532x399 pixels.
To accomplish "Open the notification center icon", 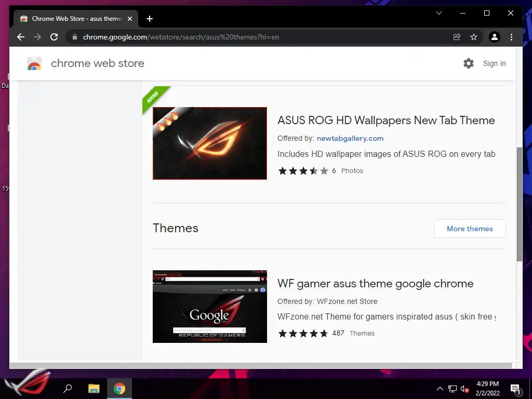I will tap(515, 389).
